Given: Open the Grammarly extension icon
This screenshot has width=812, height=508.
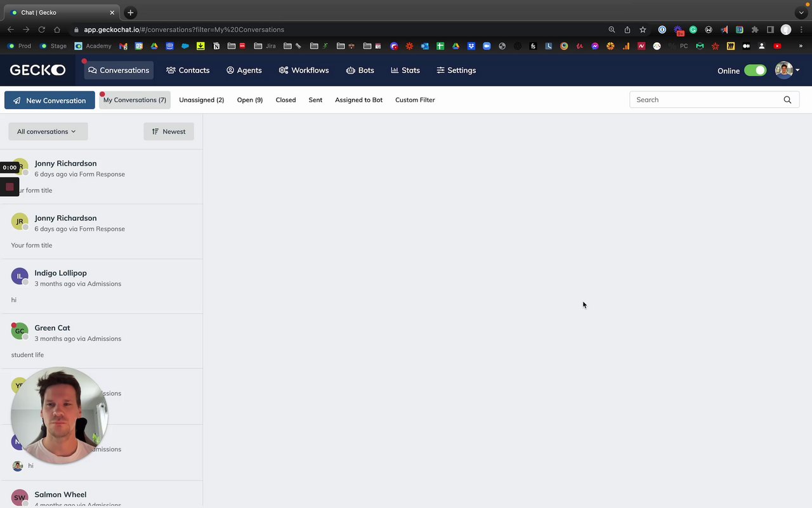Looking at the screenshot, I should [693, 29].
